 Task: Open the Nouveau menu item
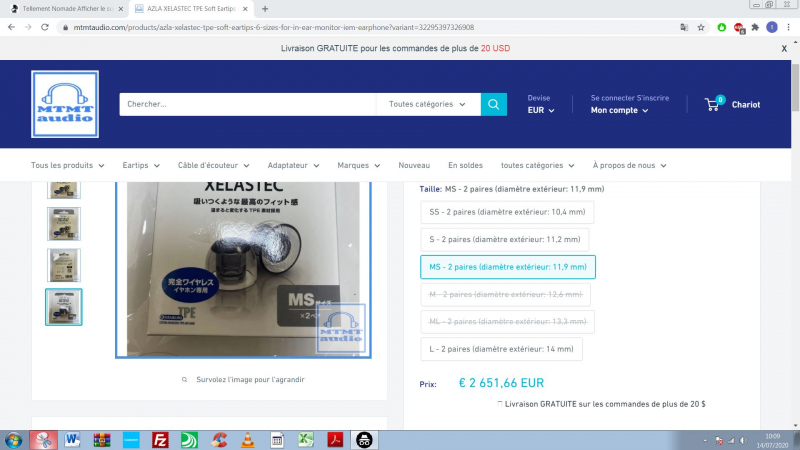pyautogui.click(x=414, y=165)
